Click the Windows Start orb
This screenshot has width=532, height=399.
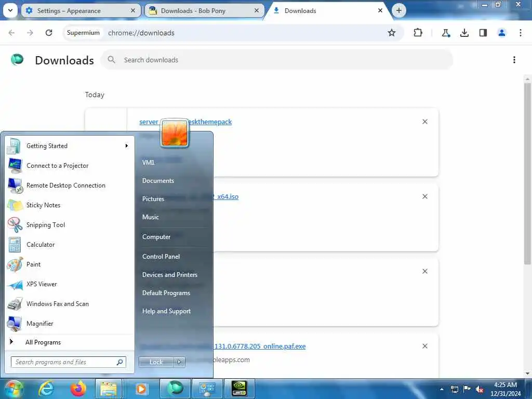[x=14, y=389]
